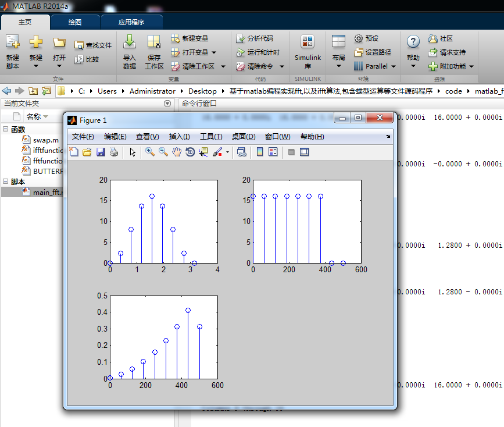Click the 导入数据 import data icon
The height and width of the screenshot is (427, 504).
(x=130, y=52)
